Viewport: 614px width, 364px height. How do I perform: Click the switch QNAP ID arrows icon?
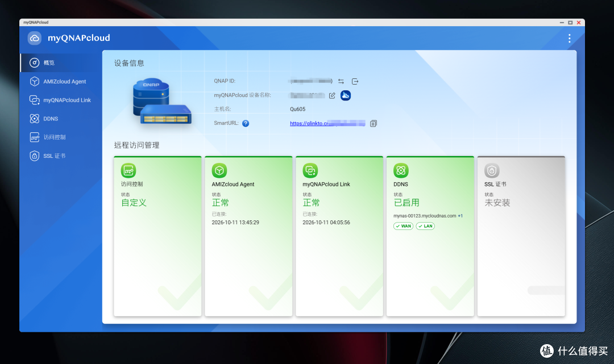[x=341, y=81]
